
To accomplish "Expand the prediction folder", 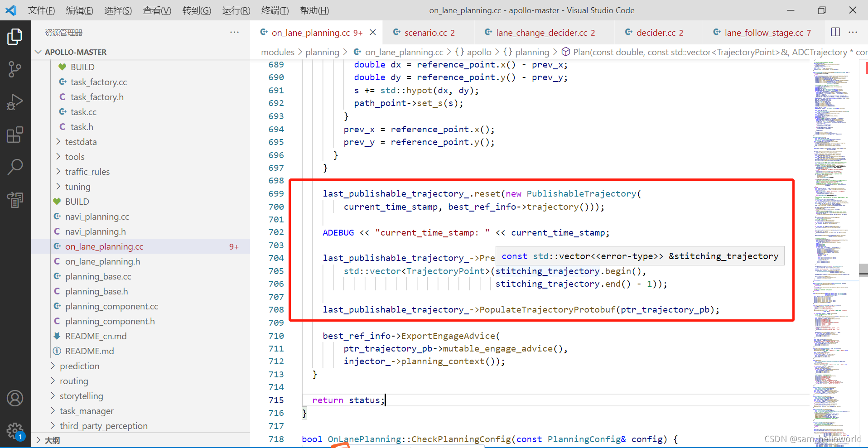I will pyautogui.click(x=53, y=366).
